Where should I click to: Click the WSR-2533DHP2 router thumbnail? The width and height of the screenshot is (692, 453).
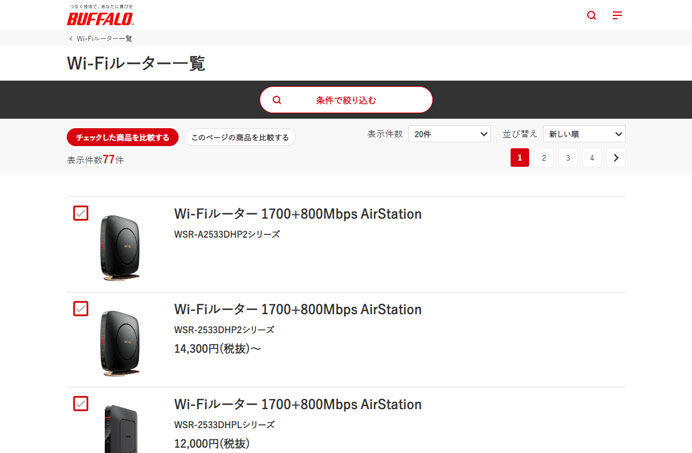[x=121, y=342]
